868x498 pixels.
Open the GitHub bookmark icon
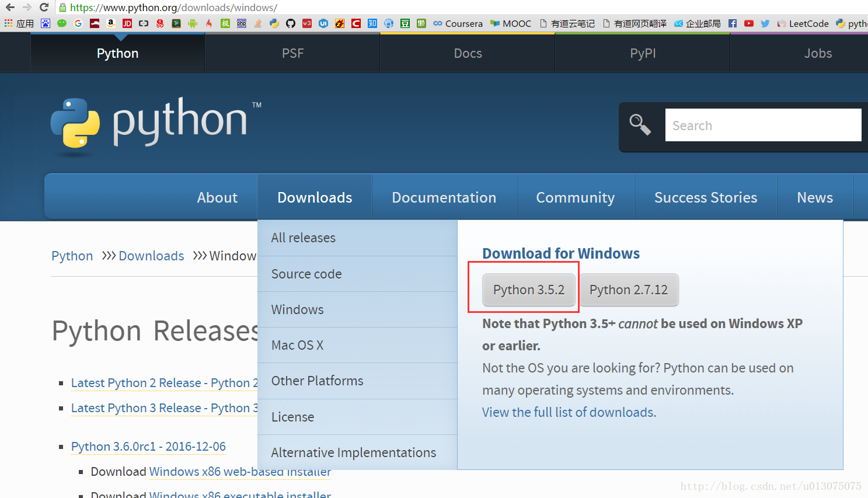tap(290, 23)
